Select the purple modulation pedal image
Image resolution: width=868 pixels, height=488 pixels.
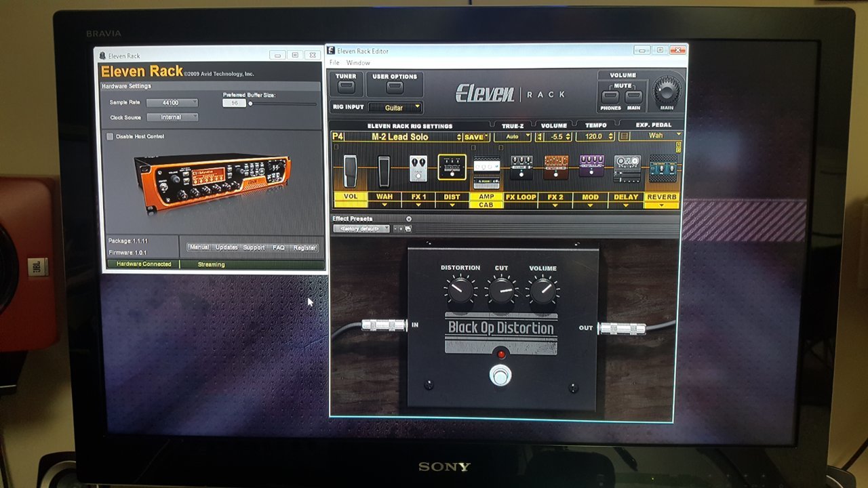coord(591,165)
